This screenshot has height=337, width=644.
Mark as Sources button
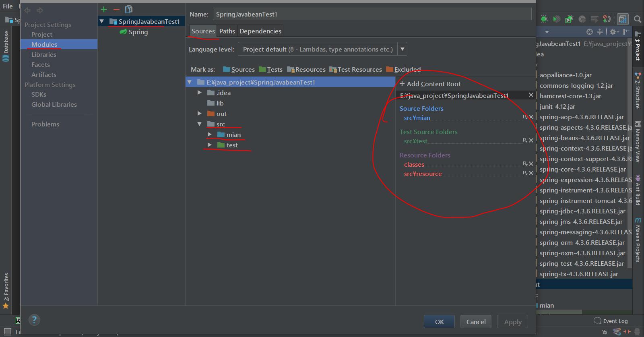[239, 69]
